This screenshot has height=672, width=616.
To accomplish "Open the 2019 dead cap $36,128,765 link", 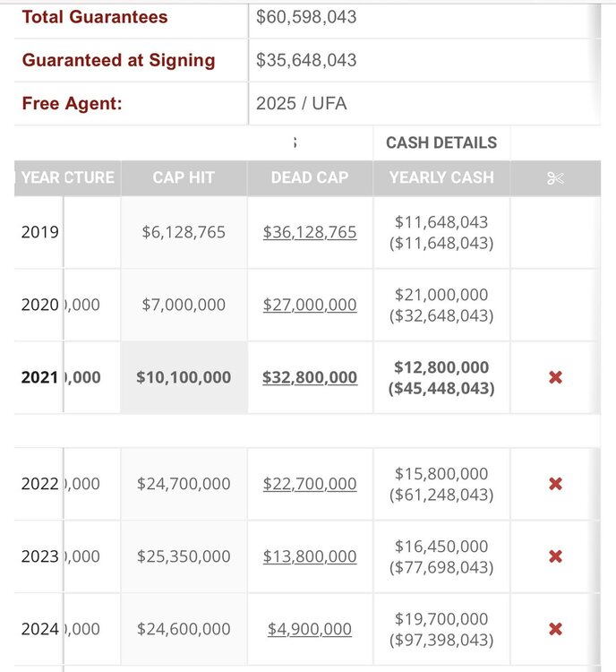I will click(310, 232).
